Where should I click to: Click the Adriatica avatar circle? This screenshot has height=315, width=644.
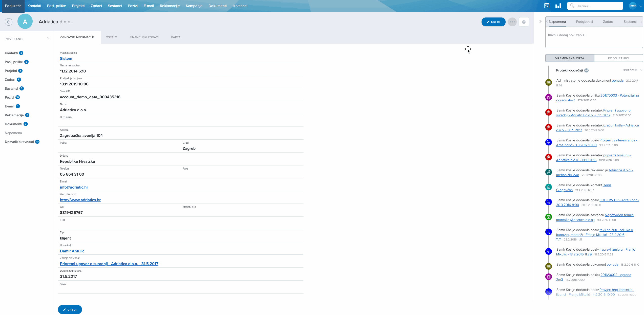pos(25,22)
